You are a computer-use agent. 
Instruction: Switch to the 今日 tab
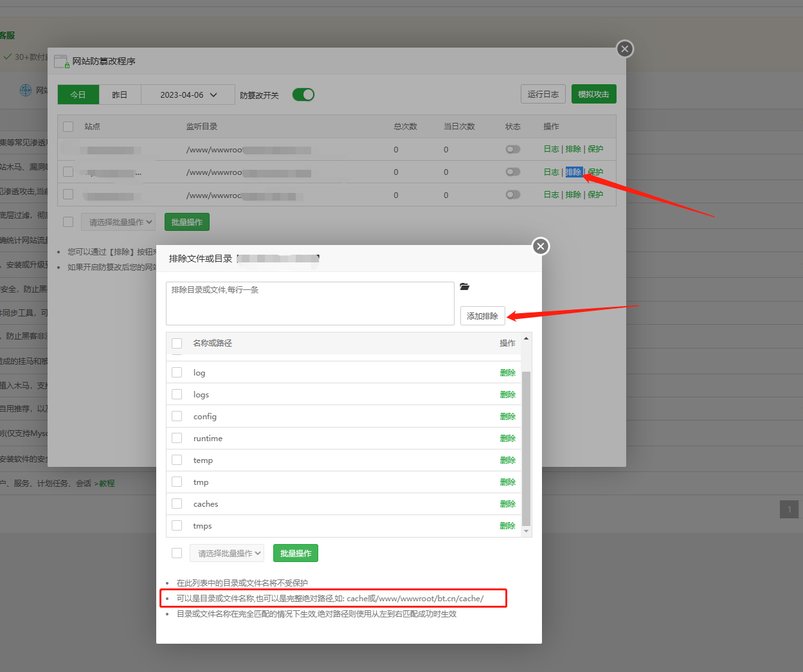click(x=78, y=95)
